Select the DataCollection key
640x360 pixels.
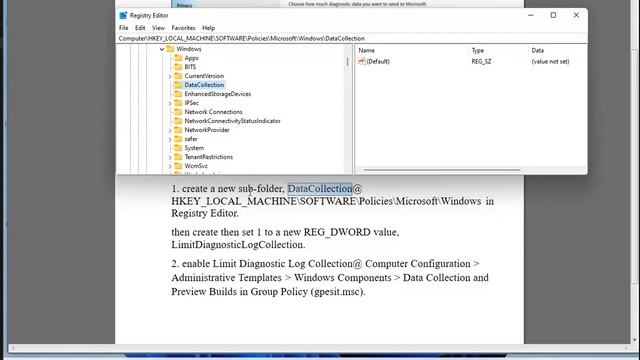pos(204,85)
